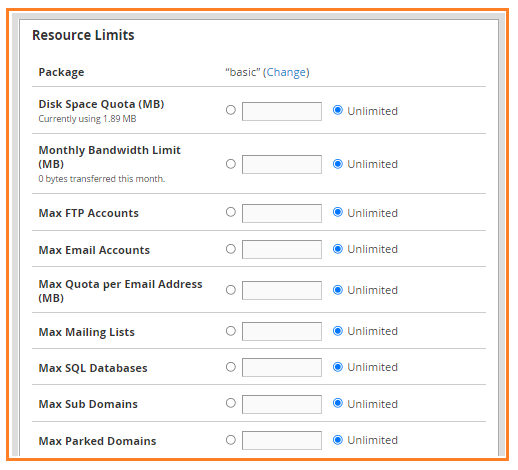Image resolution: width=518 pixels, height=470 pixels.
Task: Click the Max Mailing Lists input field
Action: click(x=282, y=331)
